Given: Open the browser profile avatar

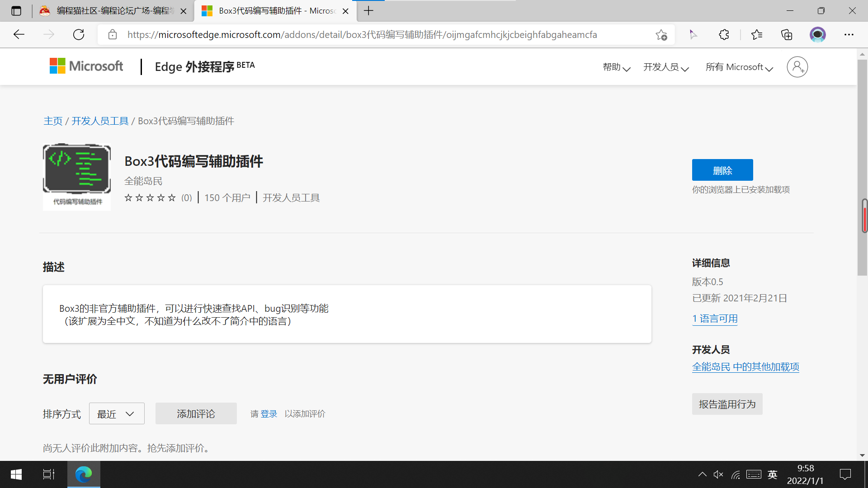Looking at the screenshot, I should (x=817, y=34).
